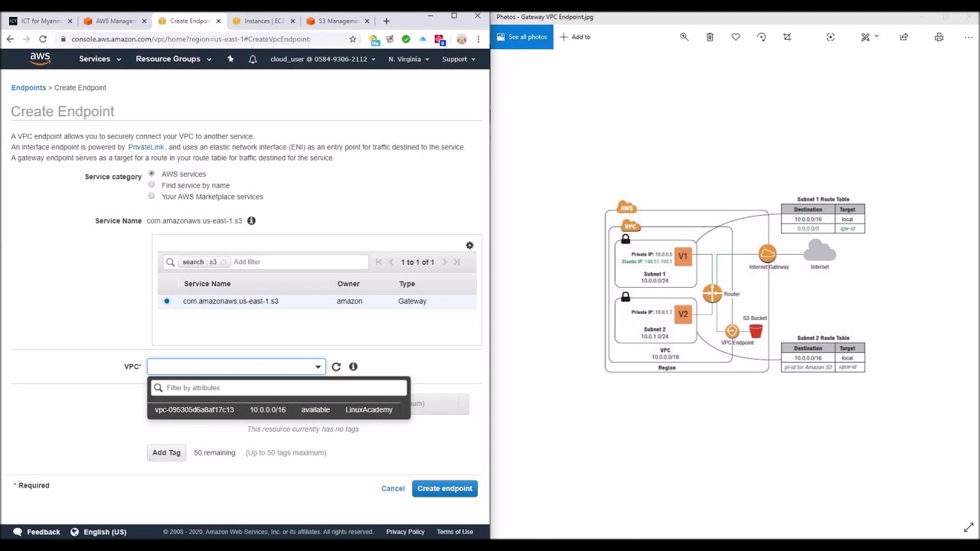Image resolution: width=980 pixels, height=551 pixels.
Task: Refresh the VPC list
Action: point(336,367)
